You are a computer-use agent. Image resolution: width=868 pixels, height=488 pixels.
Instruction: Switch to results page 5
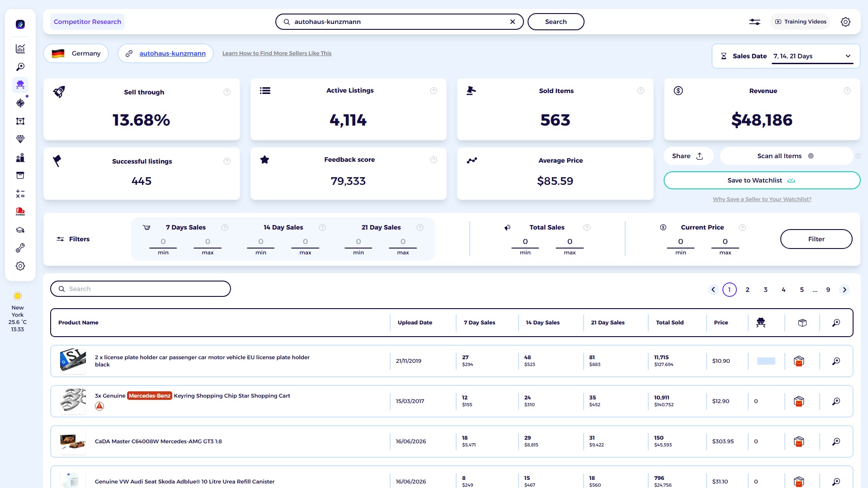pos(802,290)
